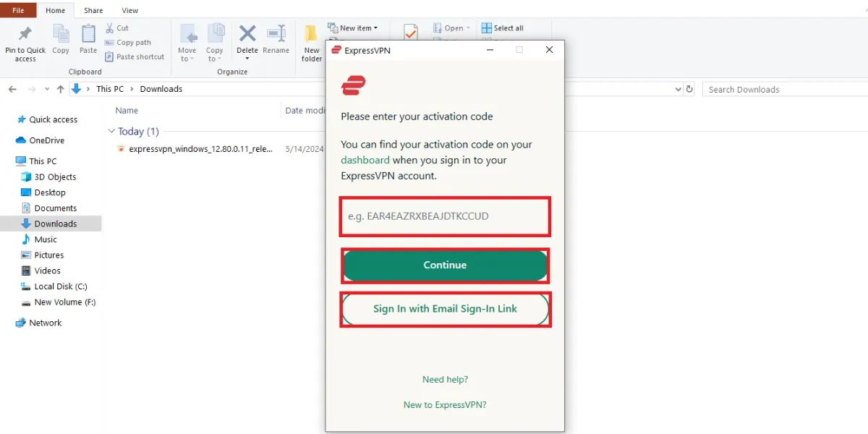This screenshot has height=434, width=868.
Task: Select Network in the navigation pane
Action: pos(39,323)
